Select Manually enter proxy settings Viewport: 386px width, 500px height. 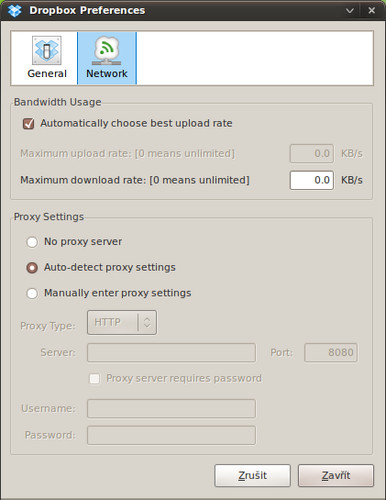(32, 293)
